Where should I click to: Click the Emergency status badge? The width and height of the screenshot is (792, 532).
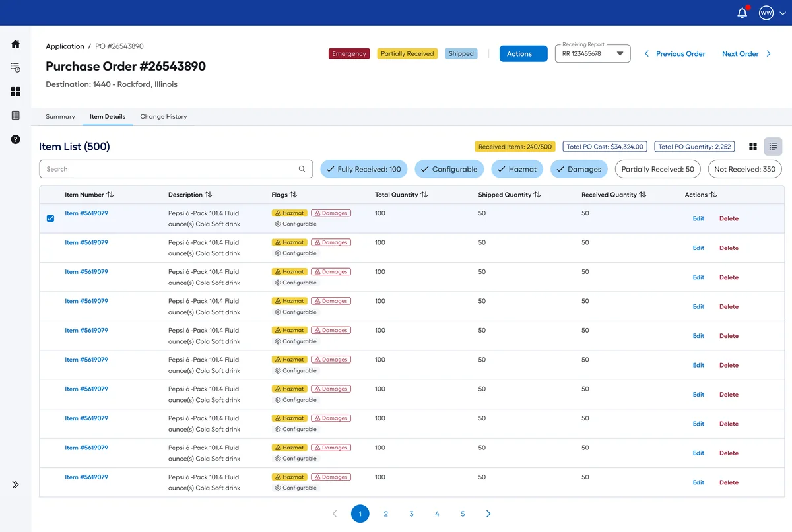[x=348, y=53]
